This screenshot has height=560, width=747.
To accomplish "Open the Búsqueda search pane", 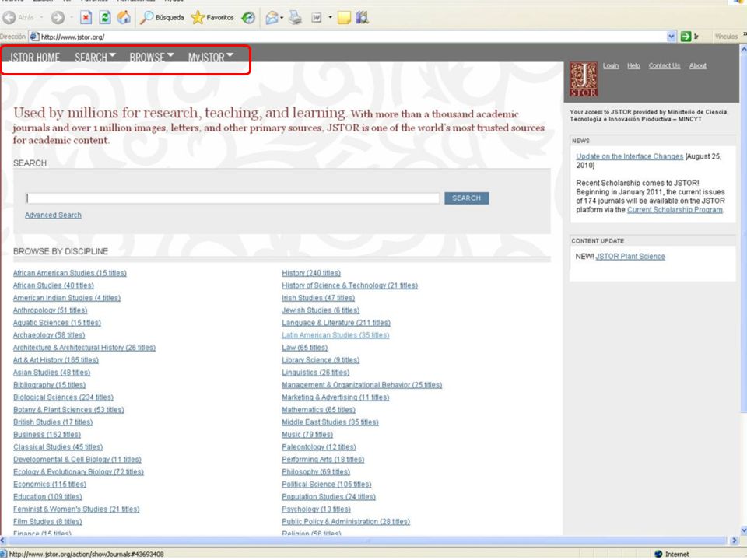I will 162,18.
